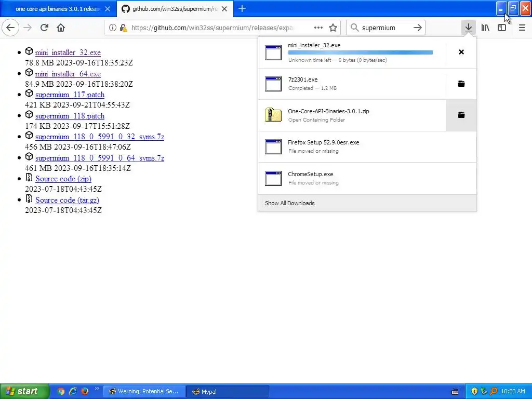Download mini_installer_32.exe link
This screenshot has height=399, width=532.
(x=68, y=52)
